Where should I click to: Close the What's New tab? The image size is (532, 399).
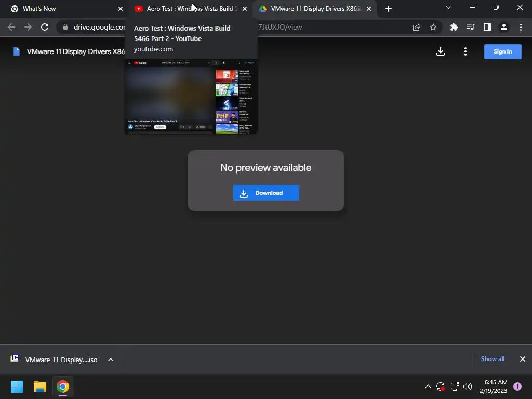point(121,9)
